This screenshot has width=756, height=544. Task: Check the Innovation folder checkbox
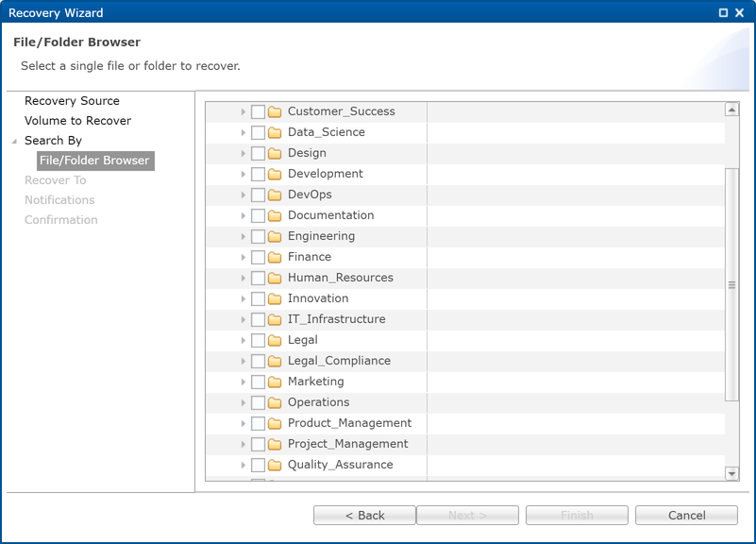(x=258, y=298)
